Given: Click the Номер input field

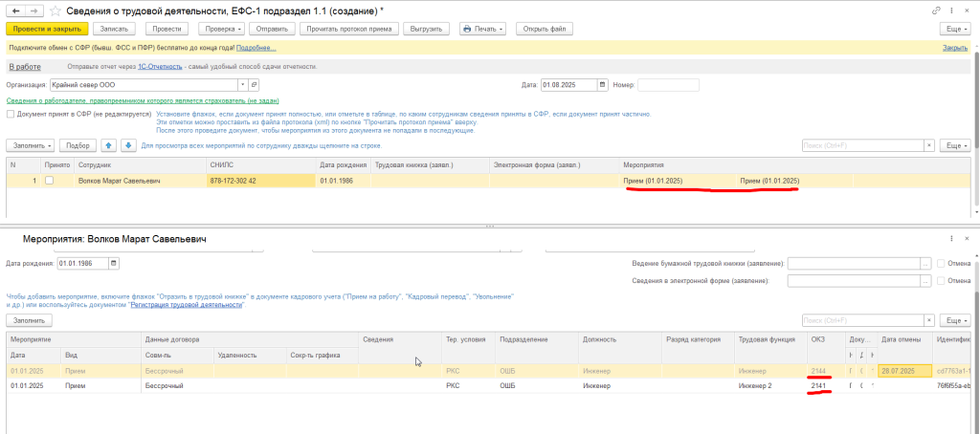Looking at the screenshot, I should [x=668, y=85].
